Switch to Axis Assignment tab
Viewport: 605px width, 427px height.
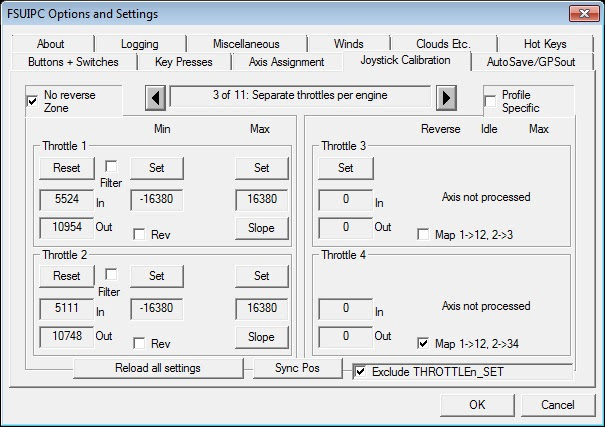pos(286,62)
